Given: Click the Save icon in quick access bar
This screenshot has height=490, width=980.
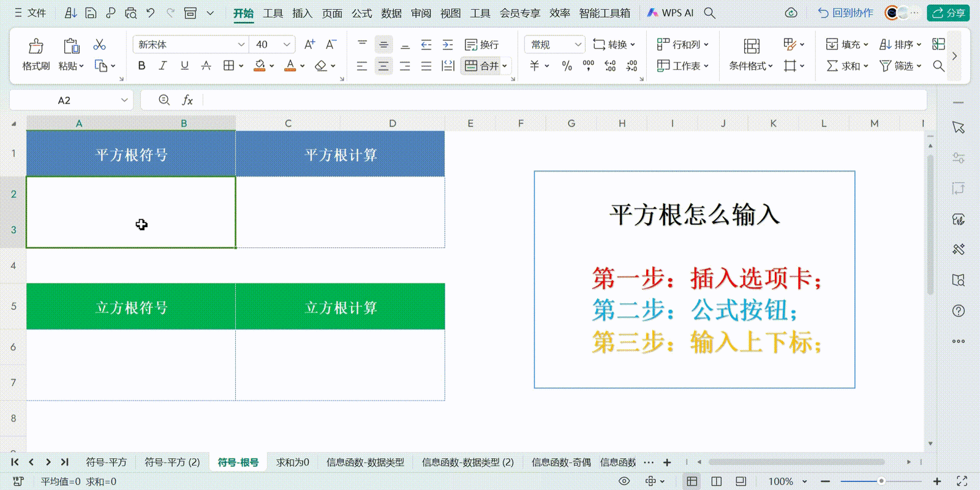Looking at the screenshot, I should pos(91,13).
